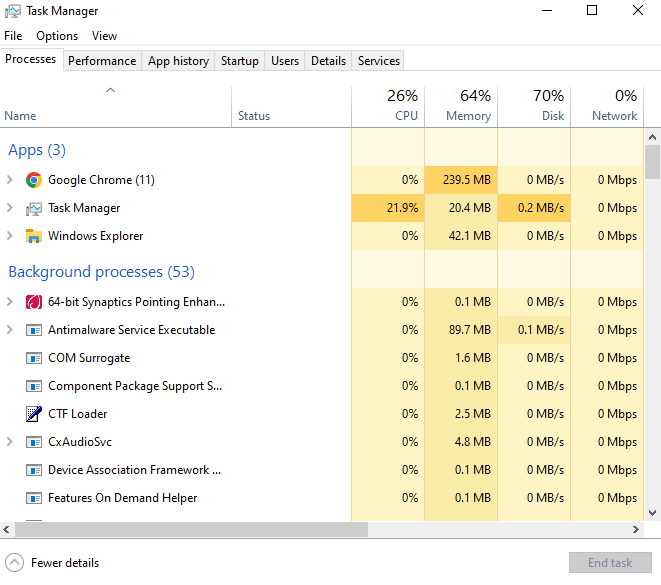Click the Google Chrome icon in Apps
Image resolution: width=661 pixels, height=585 pixels.
tap(33, 180)
